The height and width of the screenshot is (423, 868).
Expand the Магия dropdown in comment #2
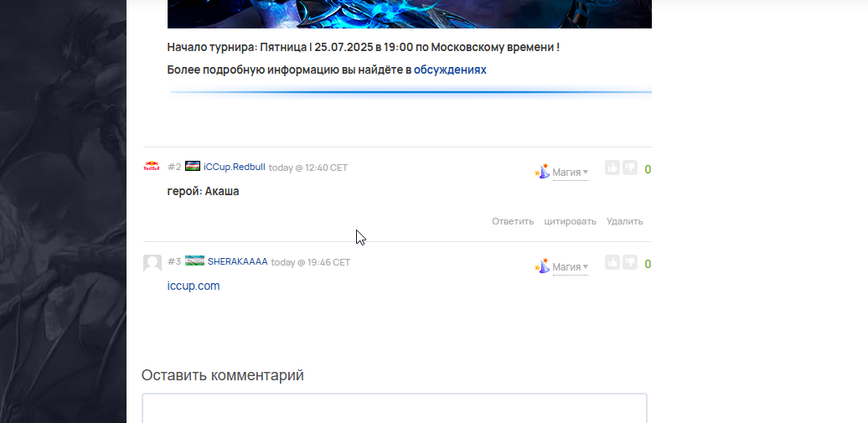(571, 173)
